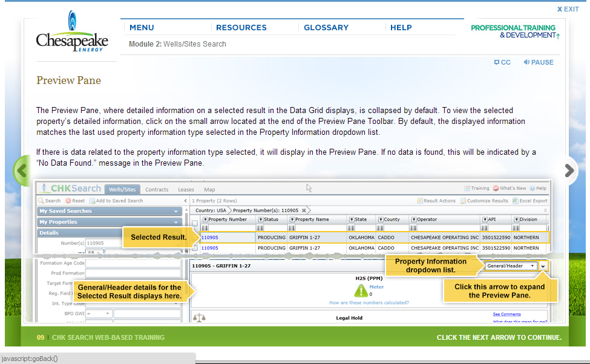Open the BPO GWI operator dropdown
Screen dimensions: 590x364
pos(99,314)
